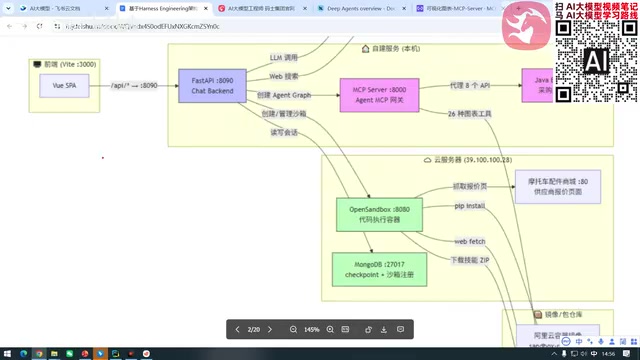
Task: Show image at original size
Action: click(345, 329)
